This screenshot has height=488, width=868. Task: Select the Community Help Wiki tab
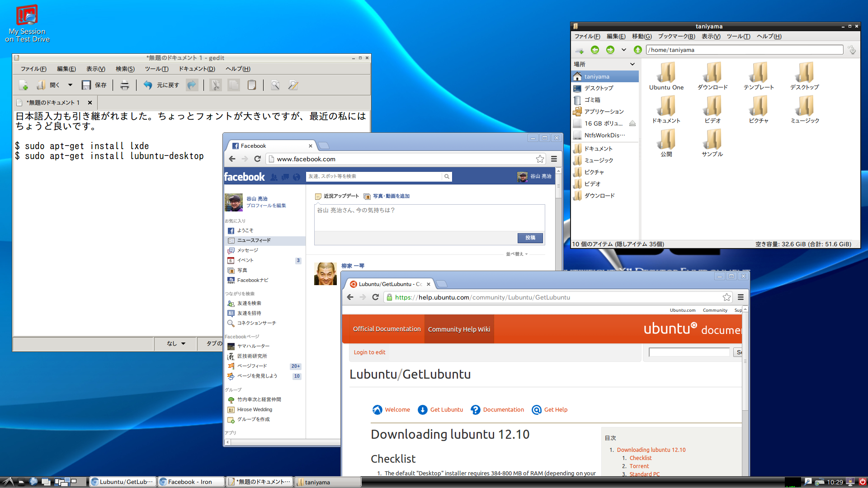(x=459, y=329)
